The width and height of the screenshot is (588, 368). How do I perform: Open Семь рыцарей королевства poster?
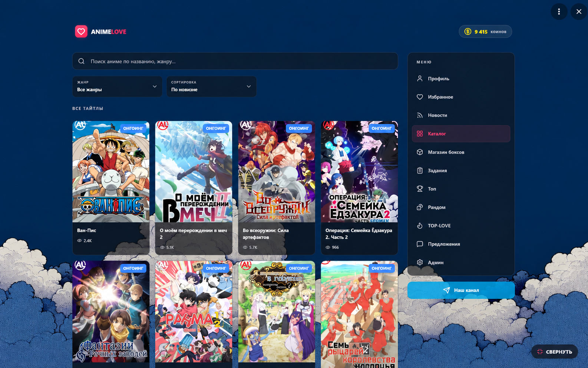click(359, 314)
